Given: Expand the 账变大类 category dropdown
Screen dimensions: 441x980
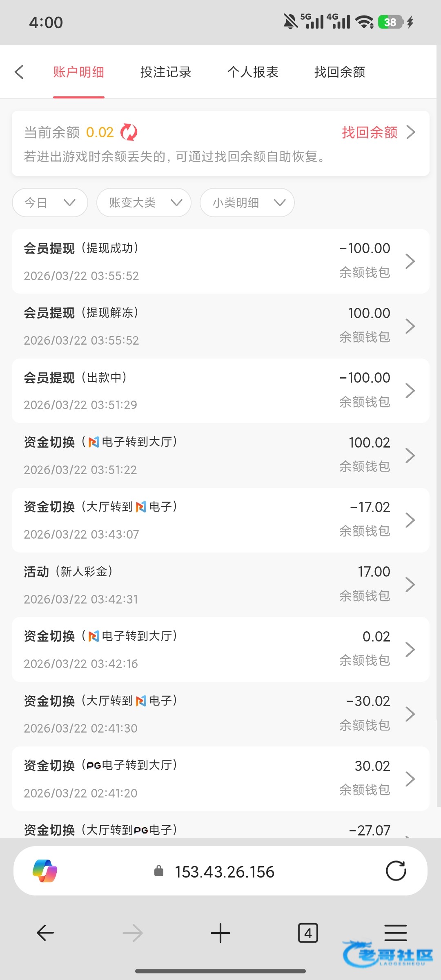Looking at the screenshot, I should [144, 203].
